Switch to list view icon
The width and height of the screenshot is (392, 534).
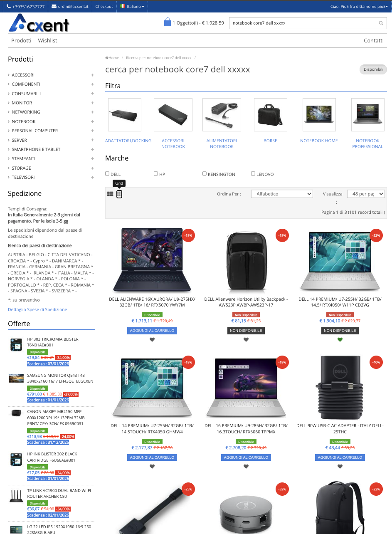click(110, 194)
